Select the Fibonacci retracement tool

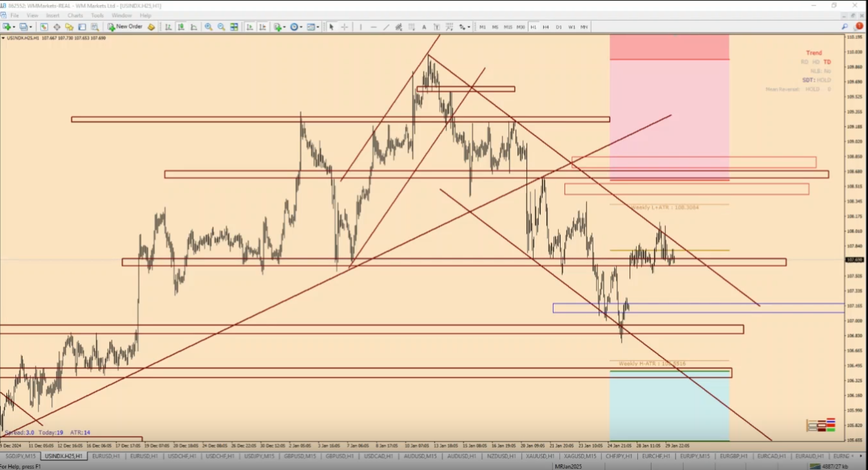click(411, 27)
